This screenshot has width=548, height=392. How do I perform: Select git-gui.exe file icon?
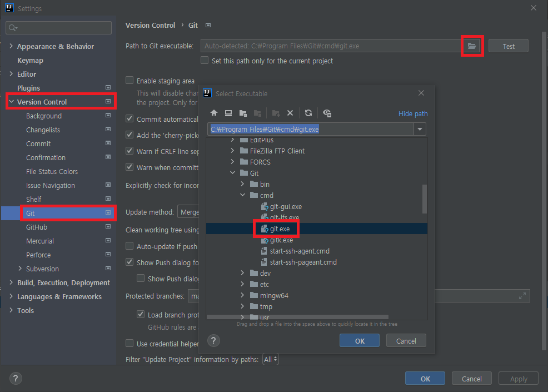tap(265, 207)
